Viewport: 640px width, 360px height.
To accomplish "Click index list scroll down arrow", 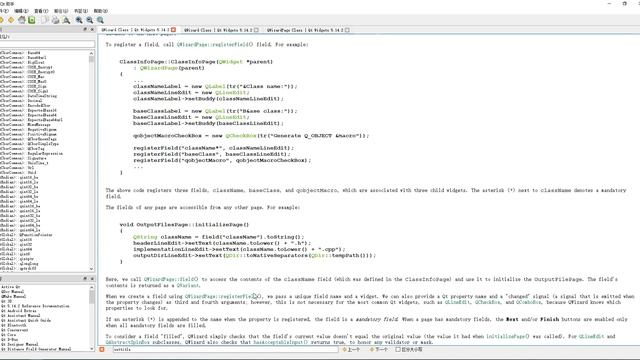I will point(91,269).
